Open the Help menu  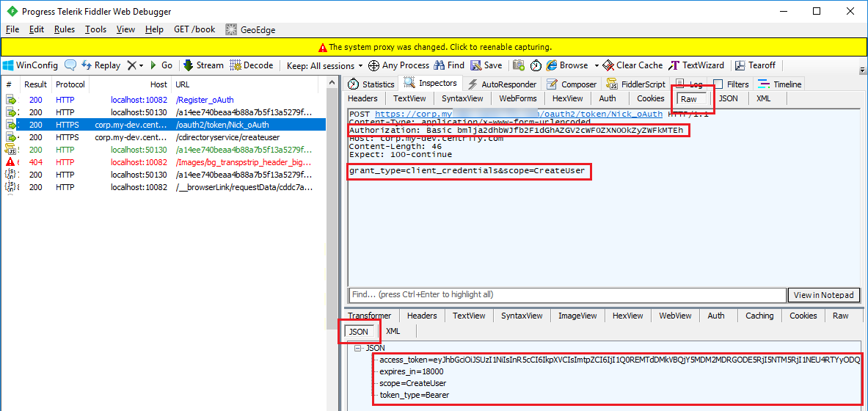click(x=154, y=30)
